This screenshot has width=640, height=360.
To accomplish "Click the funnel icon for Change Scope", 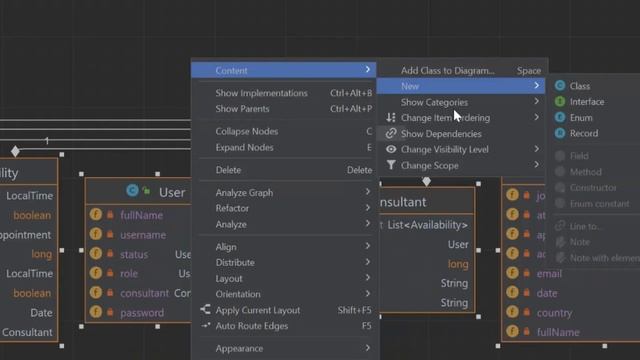I will coord(391,165).
